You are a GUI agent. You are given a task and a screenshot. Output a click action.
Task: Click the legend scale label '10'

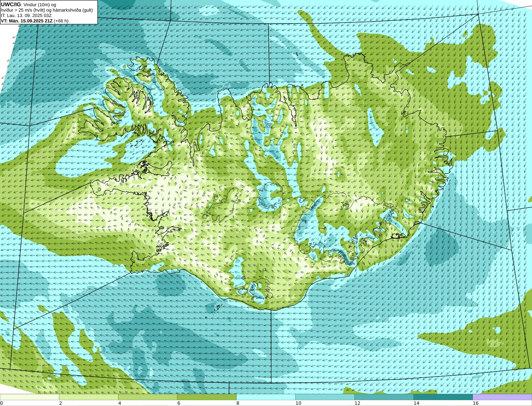click(x=298, y=403)
